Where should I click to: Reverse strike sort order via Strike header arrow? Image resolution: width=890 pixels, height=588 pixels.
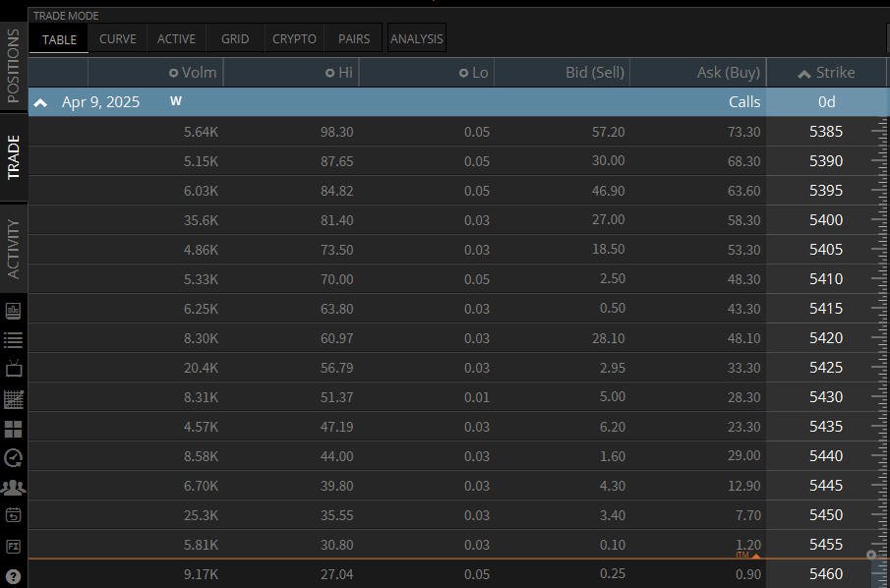click(804, 73)
